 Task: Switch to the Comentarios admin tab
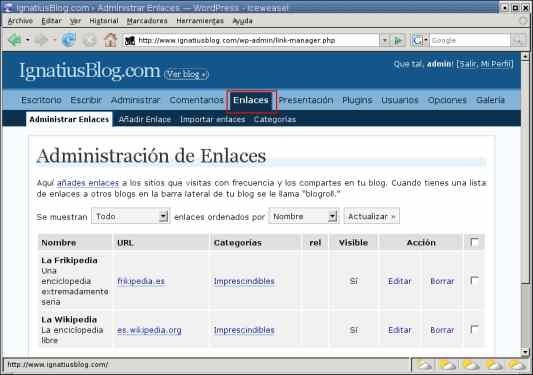(196, 100)
